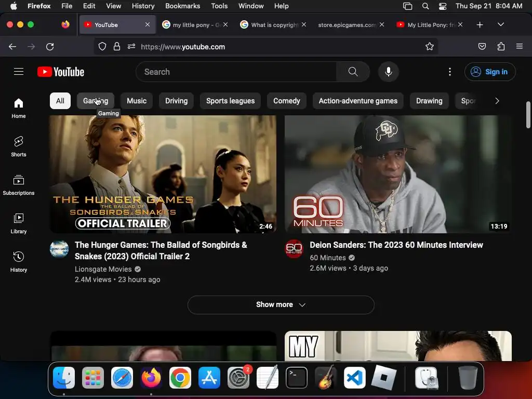Expand Show more videos
This screenshot has height=399, width=532.
click(x=281, y=304)
